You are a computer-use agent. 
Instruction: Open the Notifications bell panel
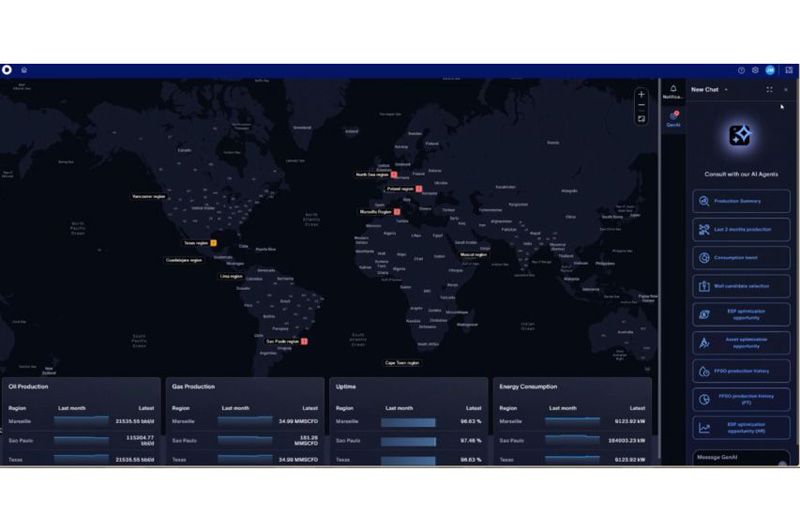point(673,92)
